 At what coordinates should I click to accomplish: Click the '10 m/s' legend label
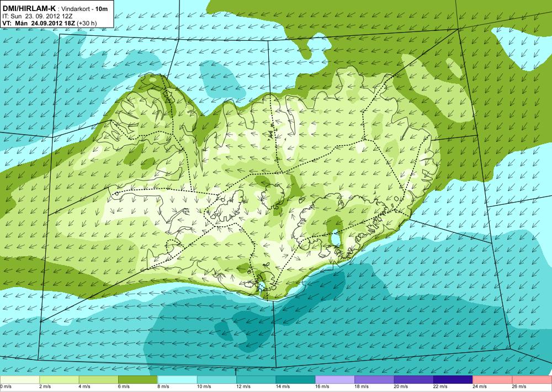(x=204, y=386)
